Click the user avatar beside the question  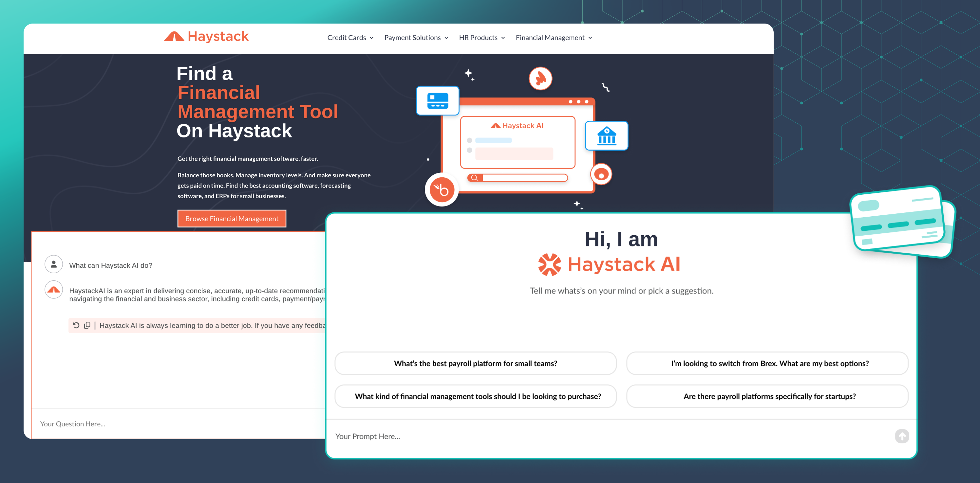coord(54,264)
